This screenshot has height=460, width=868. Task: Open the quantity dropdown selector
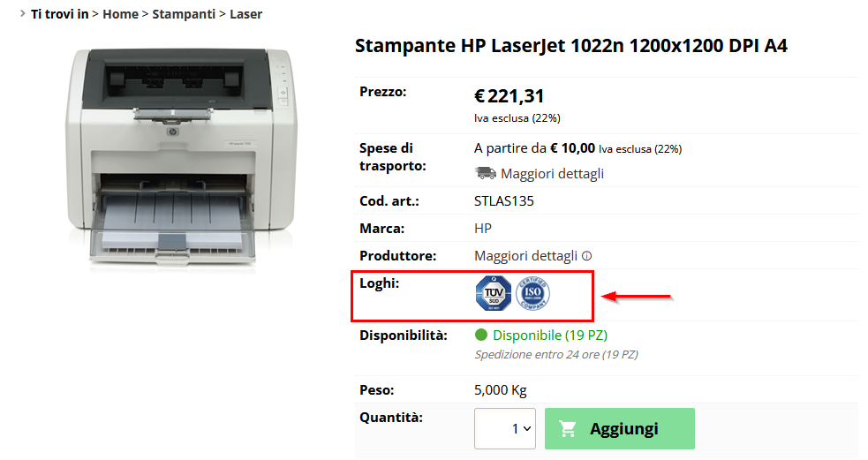[x=505, y=428]
